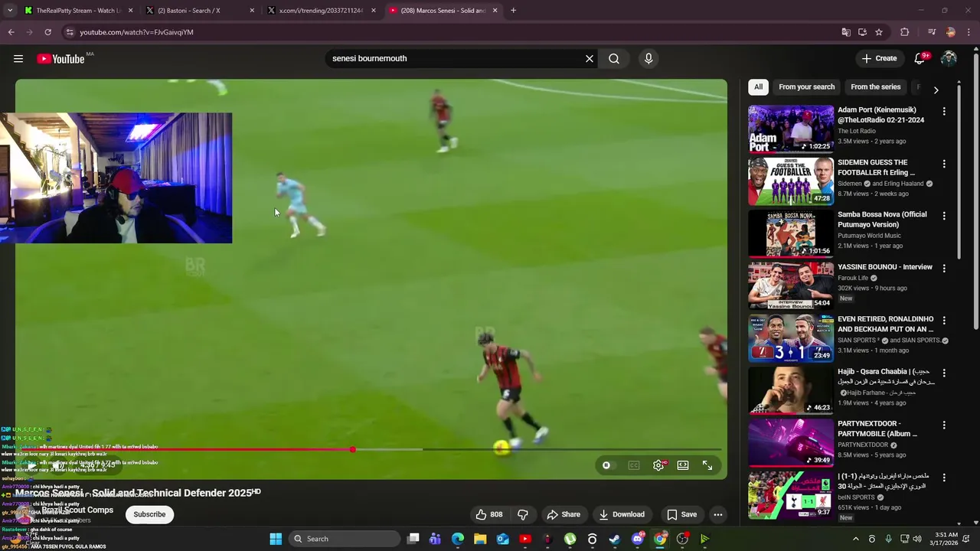Image resolution: width=980 pixels, height=551 pixels.
Task: Open YASSINE BOUNOU - Interview title
Action: (x=885, y=267)
